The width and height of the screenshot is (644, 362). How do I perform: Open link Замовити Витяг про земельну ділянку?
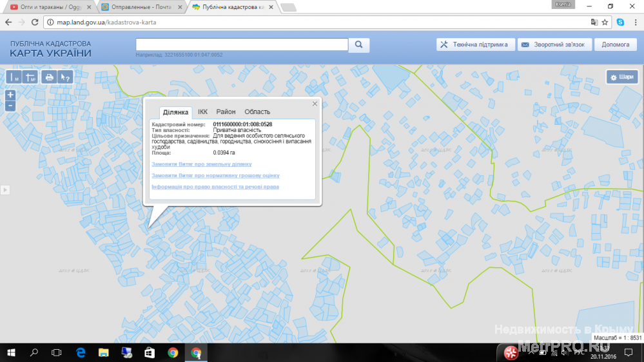[202, 164]
